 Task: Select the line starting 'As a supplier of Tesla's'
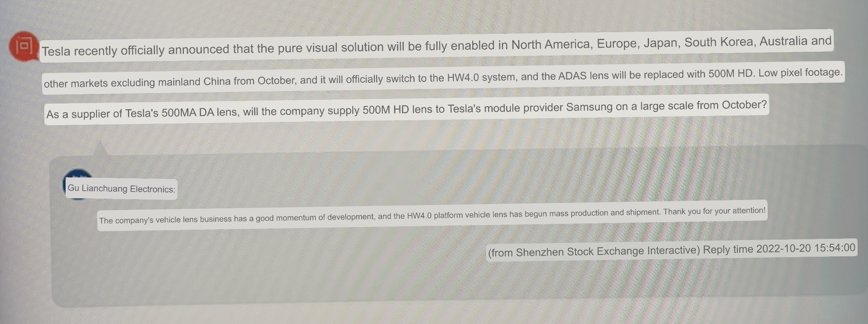coord(407,109)
